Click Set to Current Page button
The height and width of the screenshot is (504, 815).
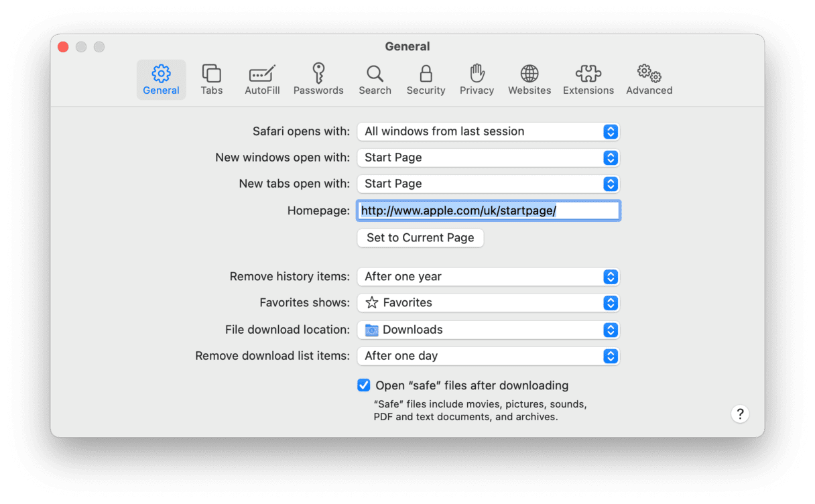(420, 238)
